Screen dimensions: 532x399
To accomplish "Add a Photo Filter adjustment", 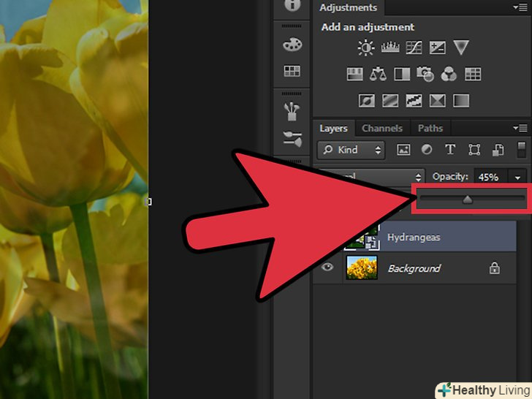I will point(425,74).
